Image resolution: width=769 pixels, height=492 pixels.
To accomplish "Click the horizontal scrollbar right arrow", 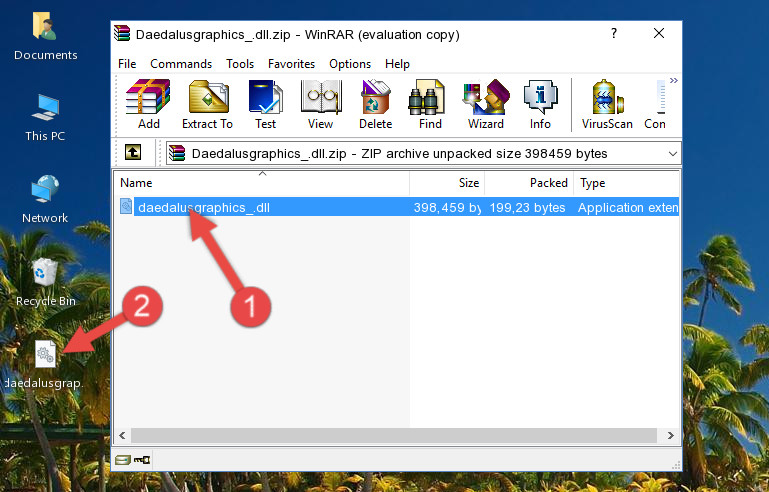I will 670,436.
